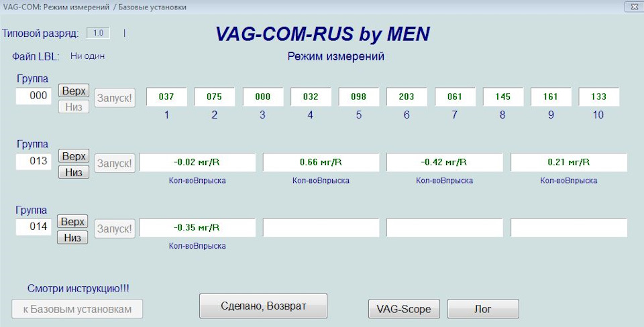The image size is (644, 327).
Task: Click Низ button for group 014
Action: (72, 238)
